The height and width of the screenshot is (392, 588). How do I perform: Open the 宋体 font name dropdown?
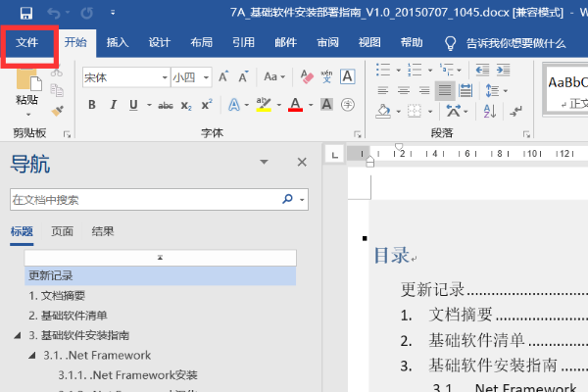pyautogui.click(x=165, y=77)
